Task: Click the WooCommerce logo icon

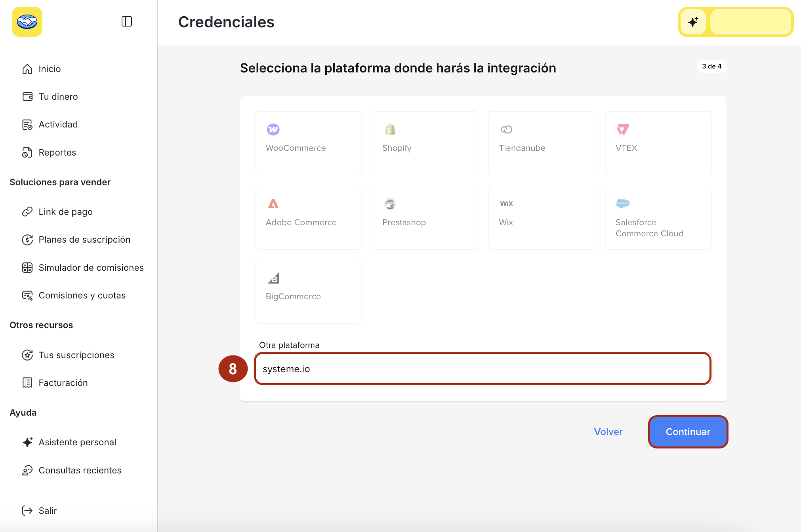Action: click(x=273, y=129)
